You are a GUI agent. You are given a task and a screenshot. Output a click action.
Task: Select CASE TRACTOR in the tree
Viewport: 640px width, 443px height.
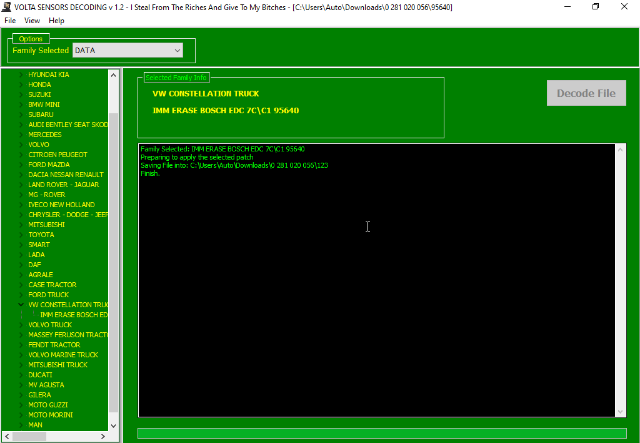click(52, 285)
